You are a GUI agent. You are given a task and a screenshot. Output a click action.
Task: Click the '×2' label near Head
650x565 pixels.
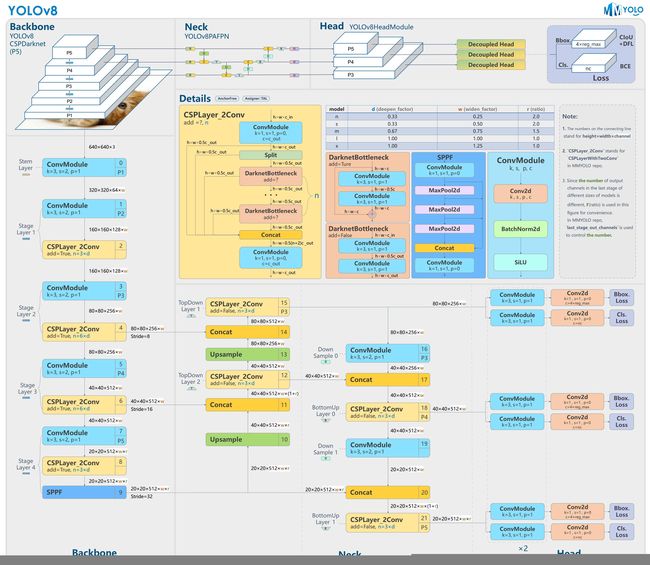[523, 548]
